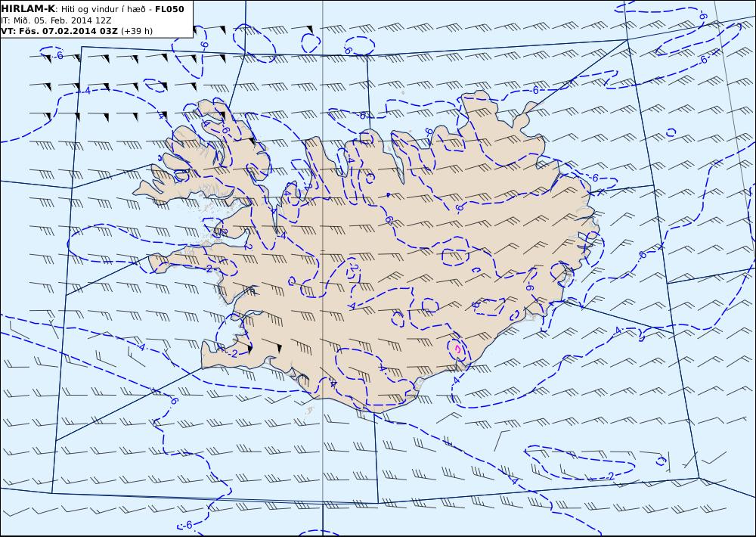Select the "FL050" flight level label
The height and width of the screenshot is (537, 756).
(169, 8)
